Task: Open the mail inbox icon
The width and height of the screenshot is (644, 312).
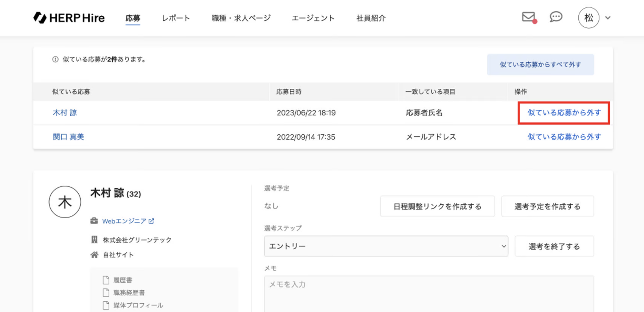Action: click(529, 17)
